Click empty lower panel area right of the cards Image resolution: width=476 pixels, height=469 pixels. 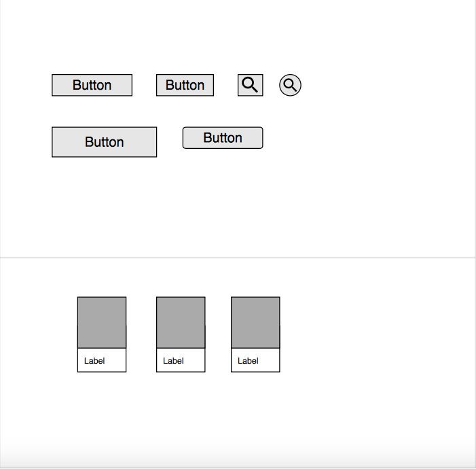point(380,333)
